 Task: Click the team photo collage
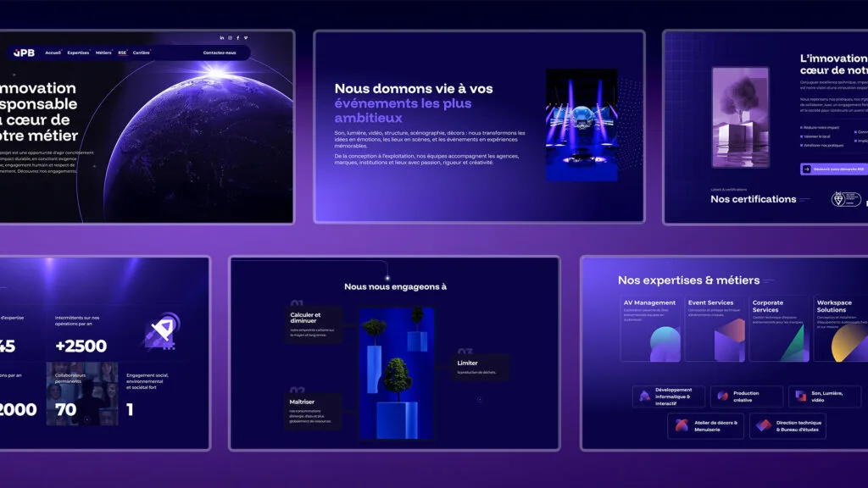tap(82, 393)
